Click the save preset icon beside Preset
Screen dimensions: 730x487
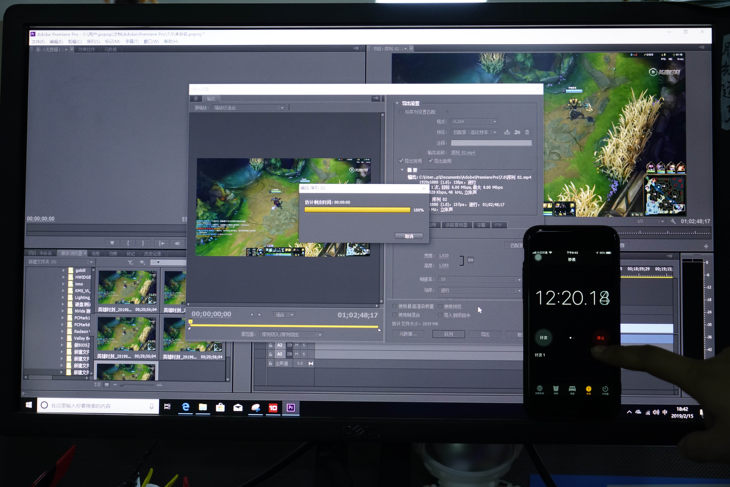(507, 132)
